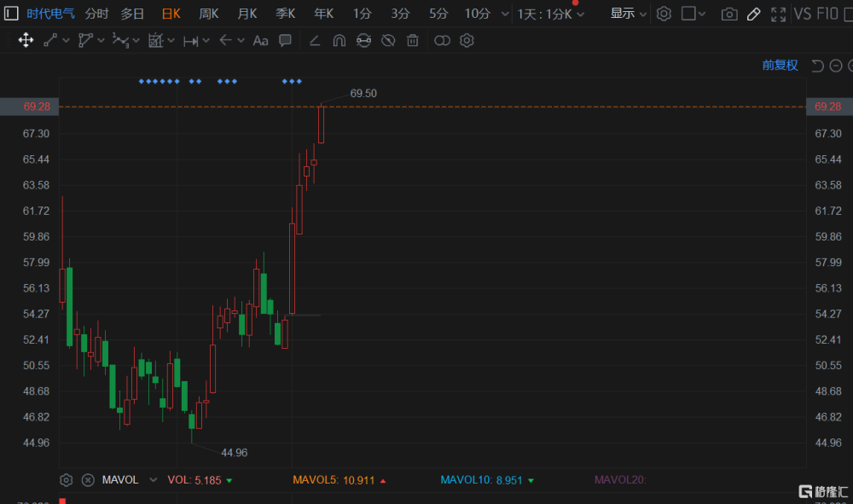Open wave tool dropdown arrow
Image resolution: width=853 pixels, height=504 pixels.
(x=136, y=40)
